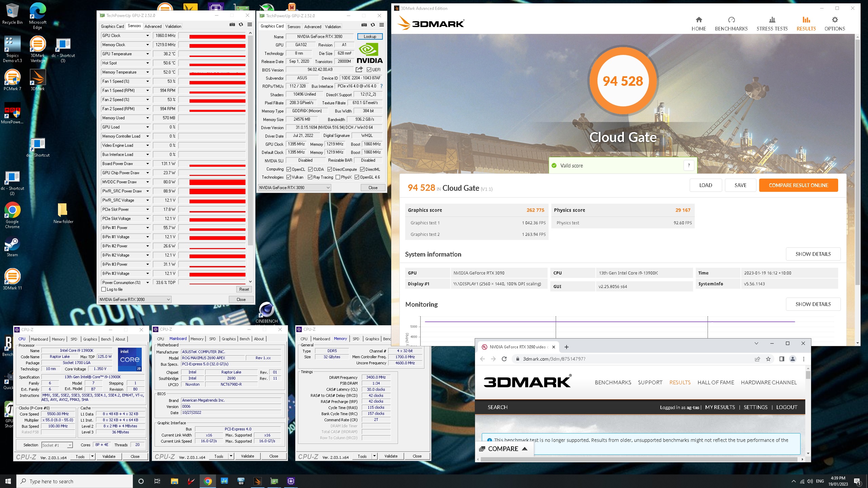
Task: Click SHOW DETAILS for System information
Action: 813,254
